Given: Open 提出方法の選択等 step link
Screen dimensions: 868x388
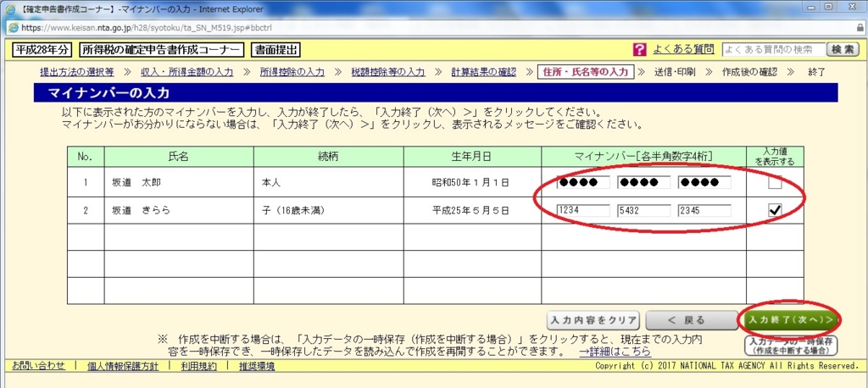Looking at the screenshot, I should (76, 72).
